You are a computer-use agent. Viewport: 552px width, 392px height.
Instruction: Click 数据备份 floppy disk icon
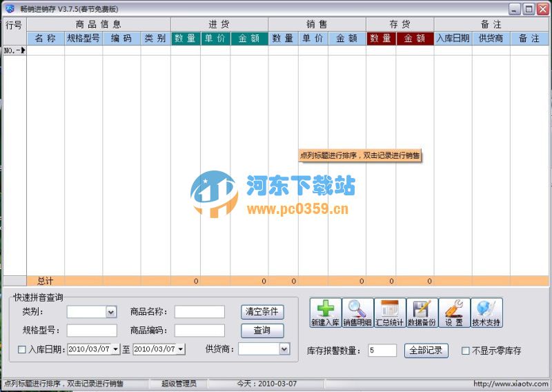422,313
